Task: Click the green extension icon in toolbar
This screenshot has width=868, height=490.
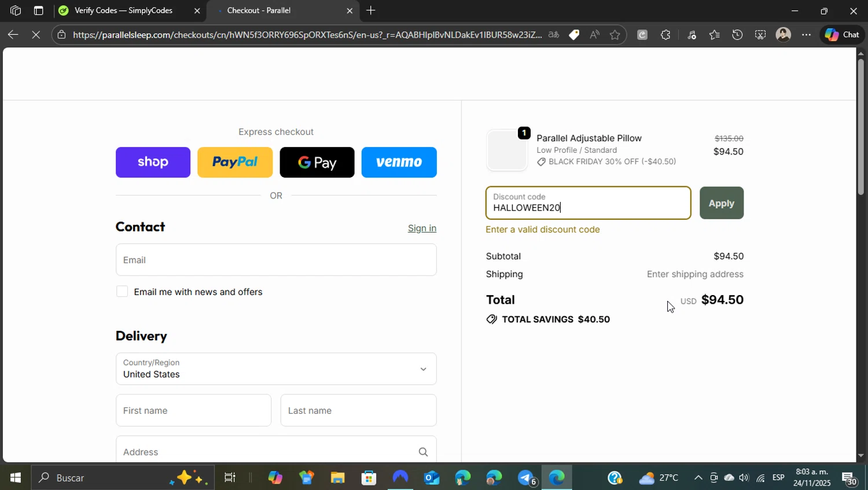Action: point(642,35)
